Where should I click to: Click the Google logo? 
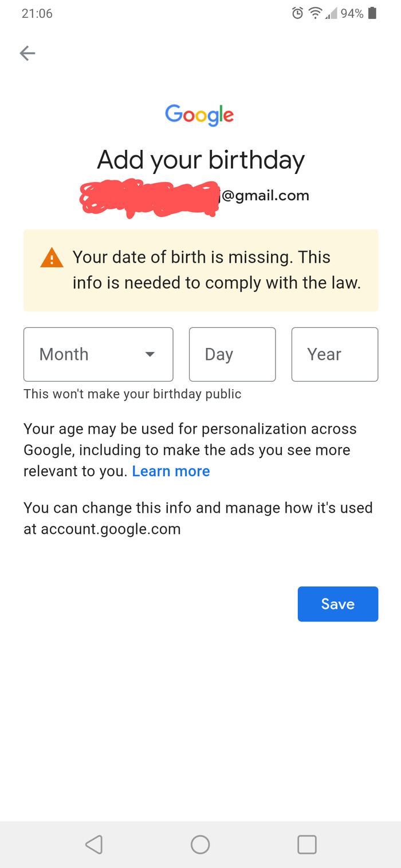pos(199,115)
